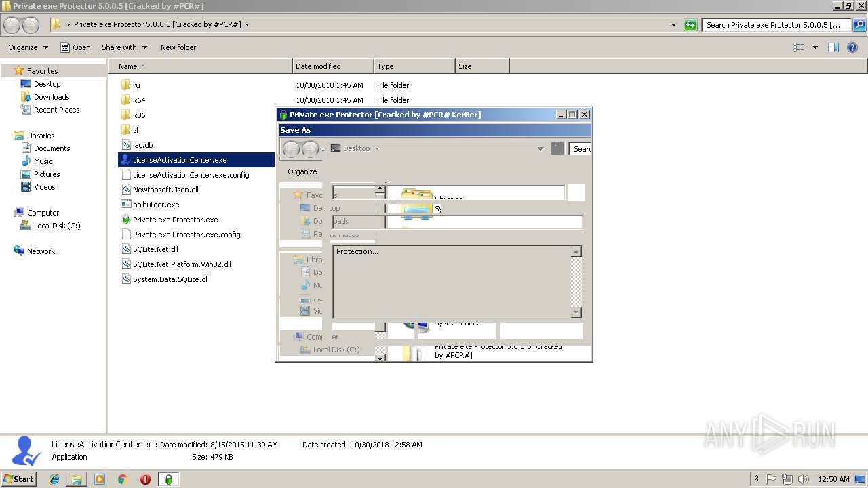Click the Explorer search input field

776,25
